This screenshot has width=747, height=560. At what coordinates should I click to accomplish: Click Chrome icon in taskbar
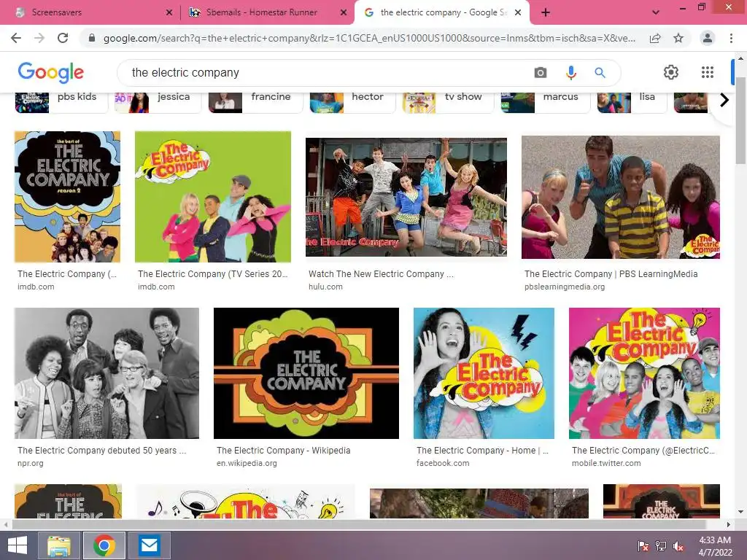(104, 545)
